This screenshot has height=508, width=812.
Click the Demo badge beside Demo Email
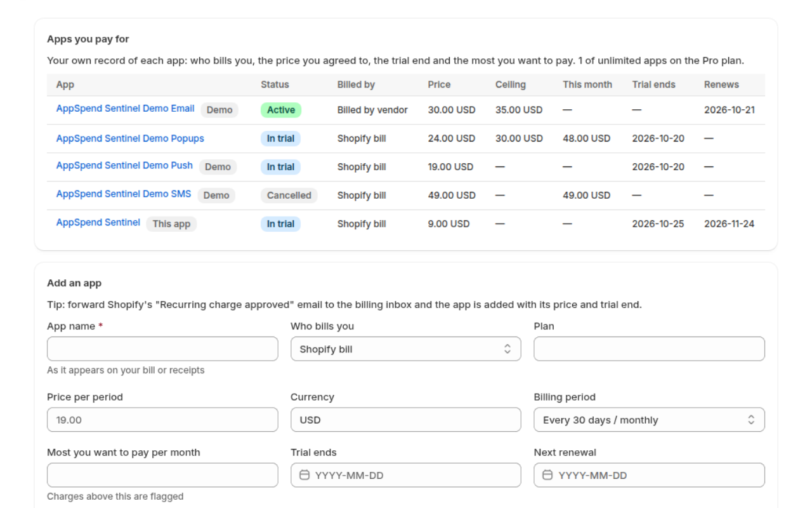click(219, 110)
